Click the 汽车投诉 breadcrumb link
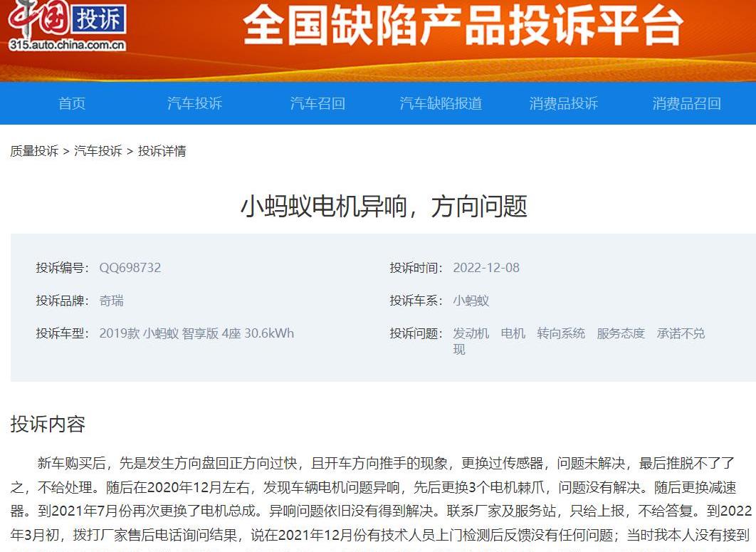 (x=98, y=151)
